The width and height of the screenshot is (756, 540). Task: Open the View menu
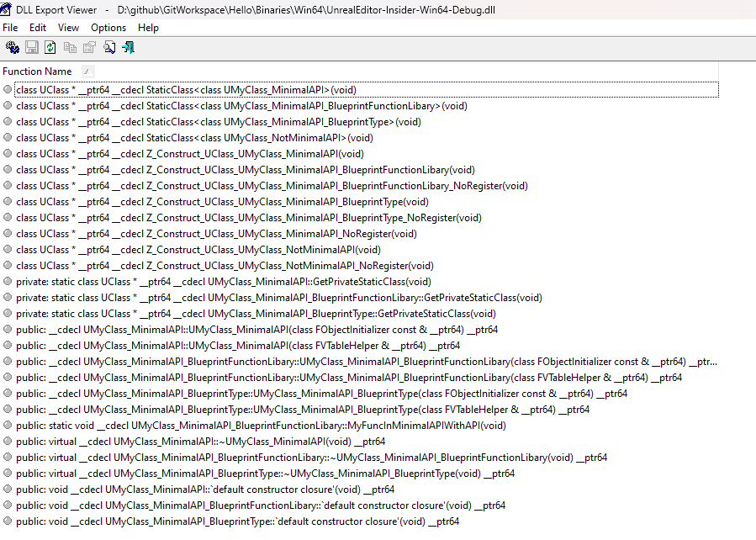[69, 28]
